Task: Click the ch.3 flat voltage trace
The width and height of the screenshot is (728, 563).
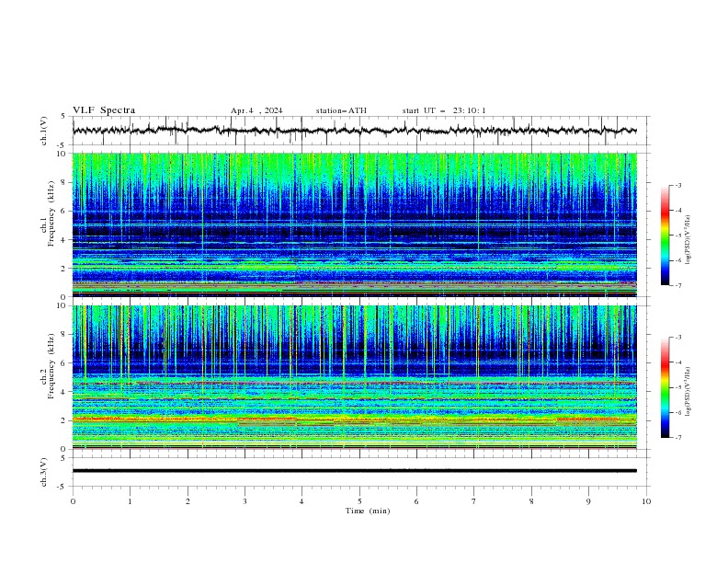Action: click(354, 471)
